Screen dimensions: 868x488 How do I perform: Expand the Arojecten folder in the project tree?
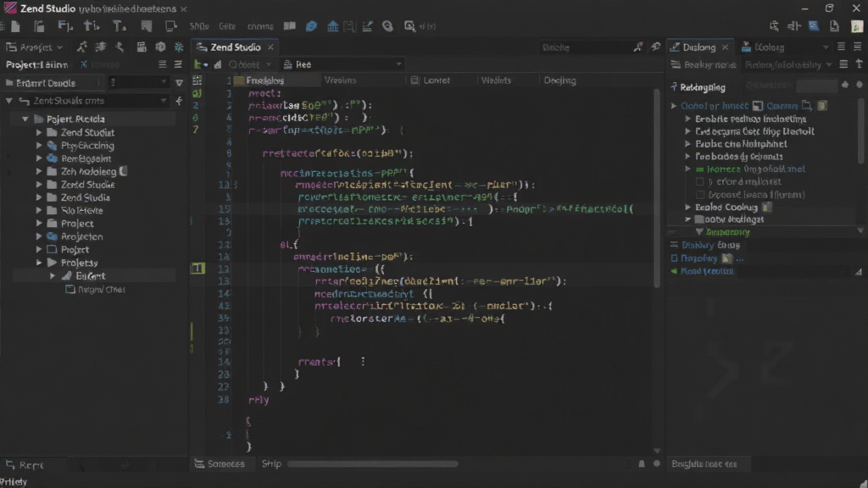pos(39,236)
